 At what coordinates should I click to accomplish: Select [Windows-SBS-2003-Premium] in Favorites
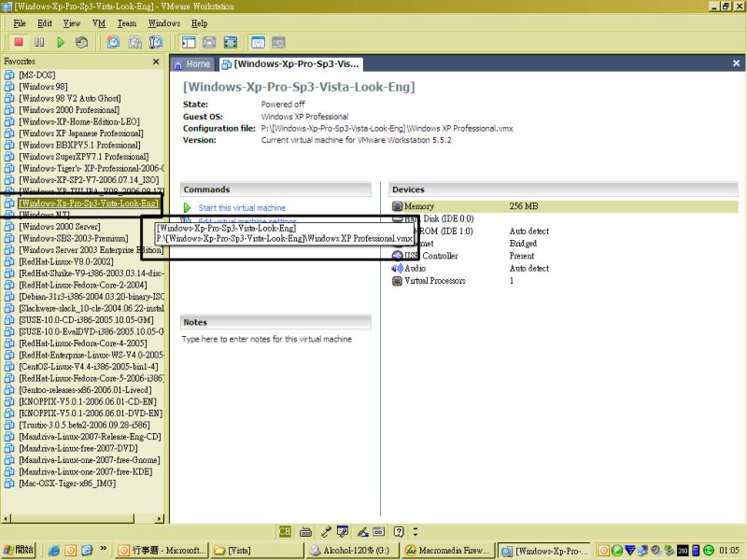74,238
